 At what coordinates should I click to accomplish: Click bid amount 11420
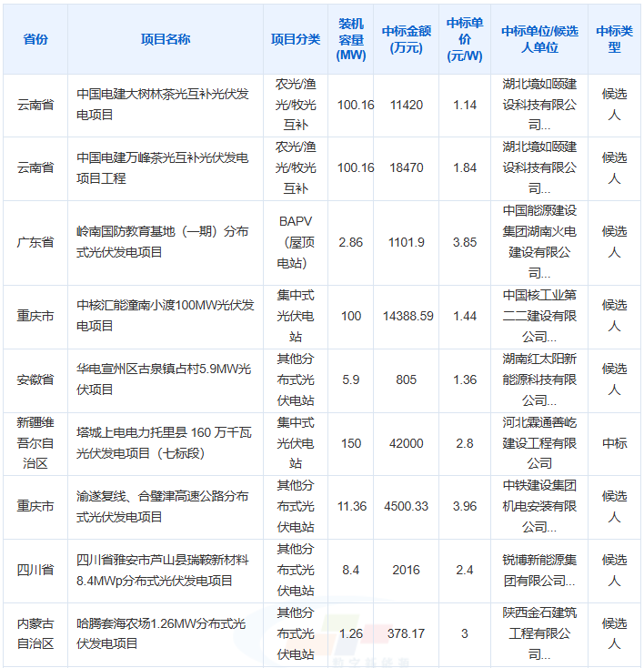pos(407,105)
